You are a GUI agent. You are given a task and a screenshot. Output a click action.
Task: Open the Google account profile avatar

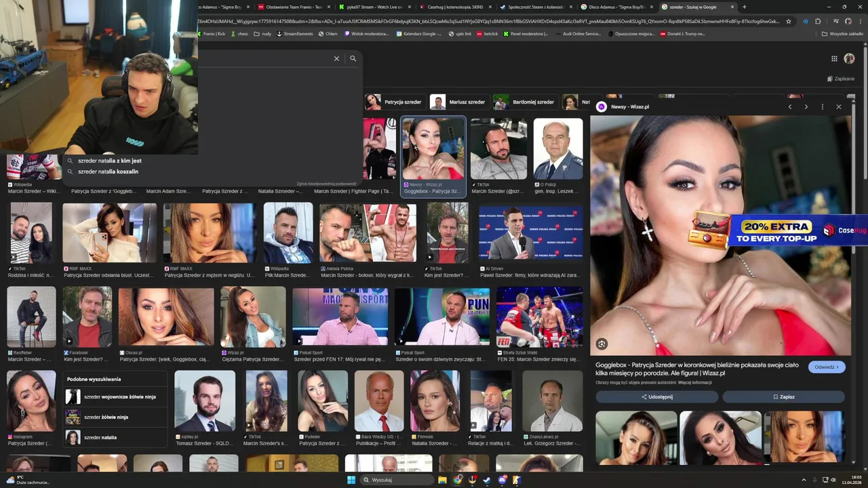tap(849, 59)
